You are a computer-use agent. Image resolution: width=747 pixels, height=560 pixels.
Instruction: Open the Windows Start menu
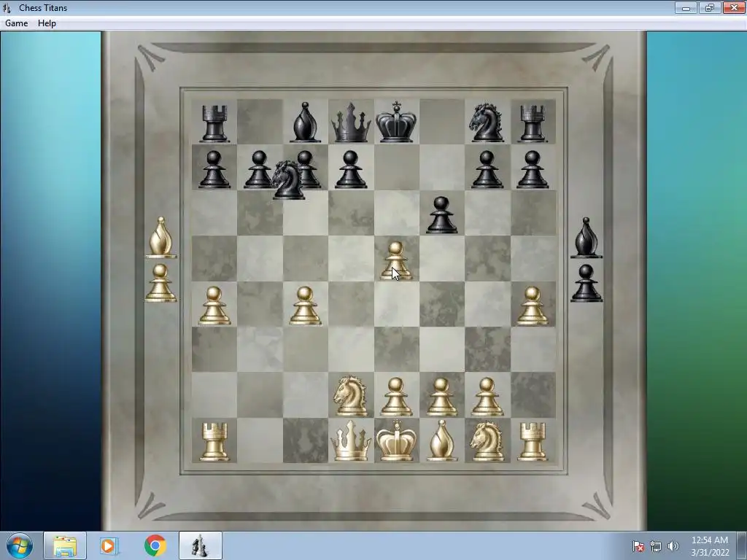coord(20,545)
